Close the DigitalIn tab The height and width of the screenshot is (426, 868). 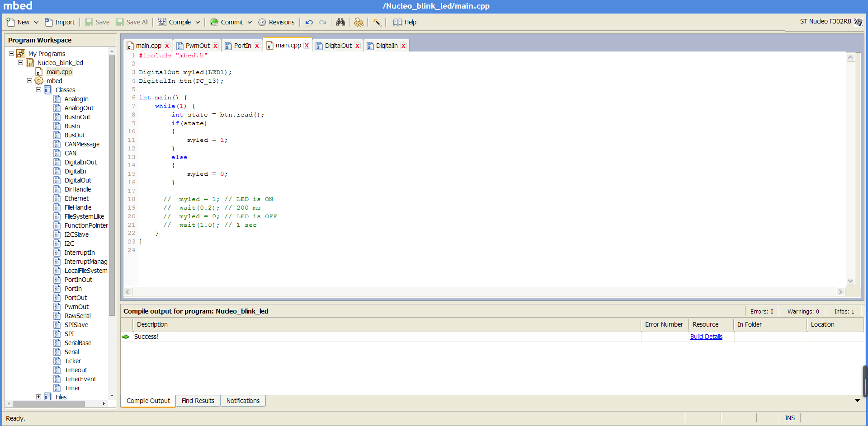[403, 46]
